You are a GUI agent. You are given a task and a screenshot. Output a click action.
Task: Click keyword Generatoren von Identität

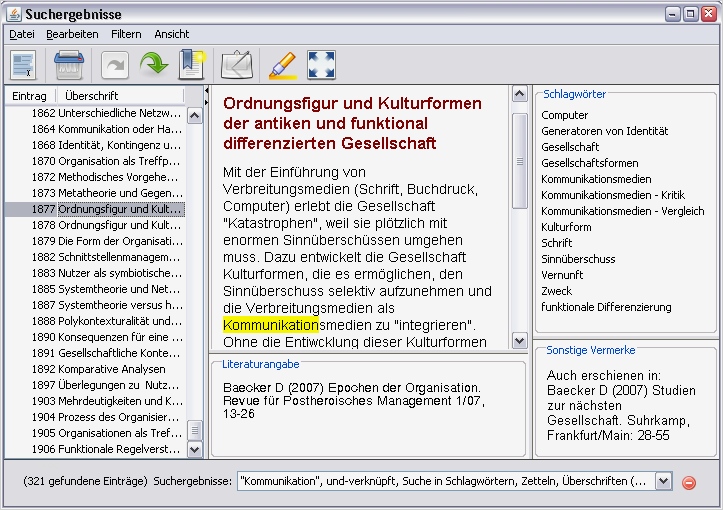point(604,131)
